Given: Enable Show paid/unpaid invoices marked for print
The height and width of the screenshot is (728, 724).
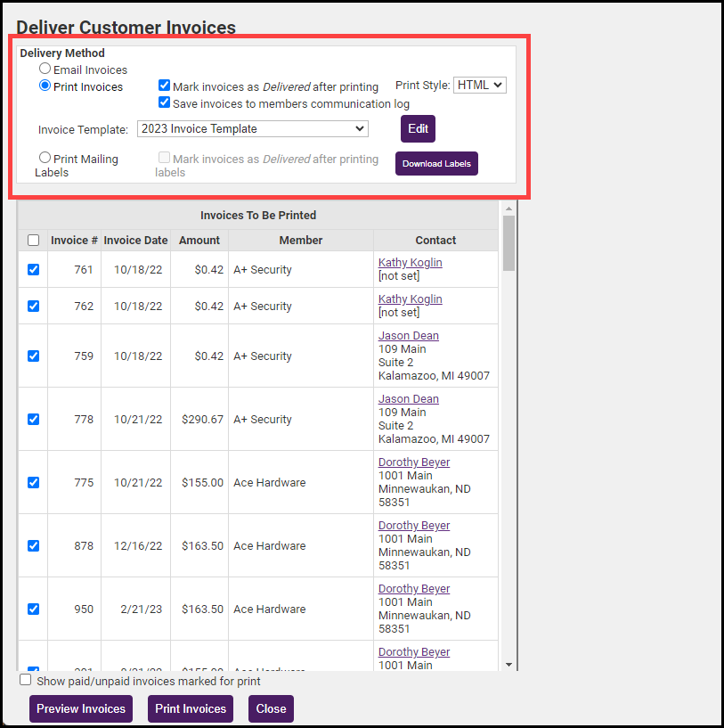Looking at the screenshot, I should tap(26, 680).
